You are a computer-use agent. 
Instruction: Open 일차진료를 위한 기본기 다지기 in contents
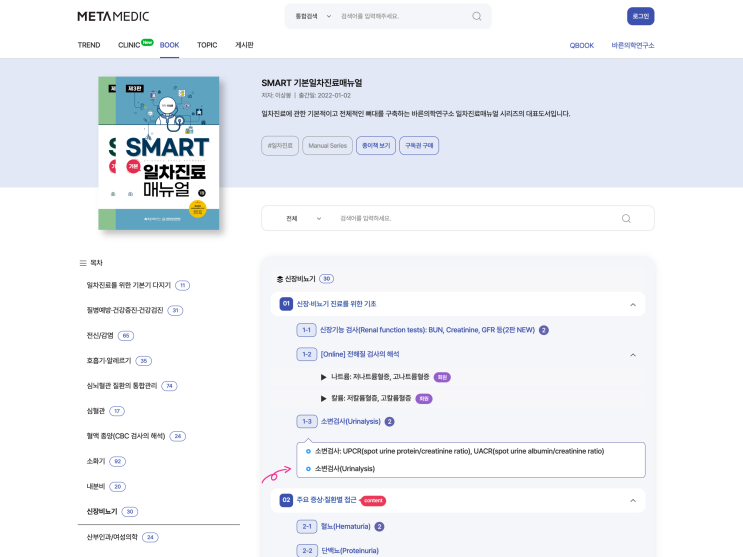128,285
